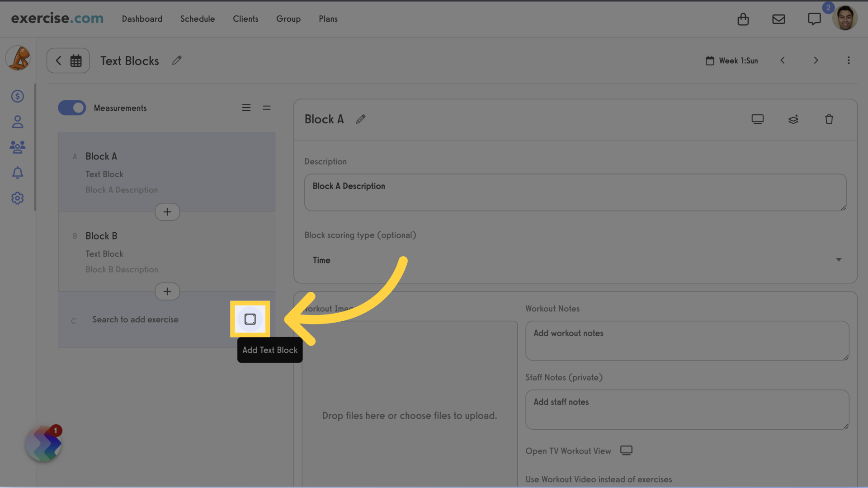Click the monitor/display icon in Block A header
868x488 pixels.
(x=758, y=119)
